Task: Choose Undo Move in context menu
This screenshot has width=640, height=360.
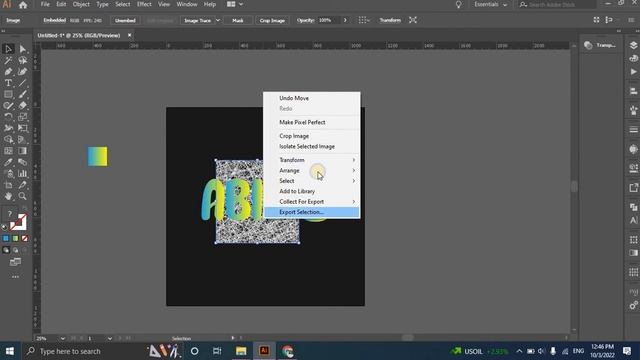Action: [x=312, y=98]
